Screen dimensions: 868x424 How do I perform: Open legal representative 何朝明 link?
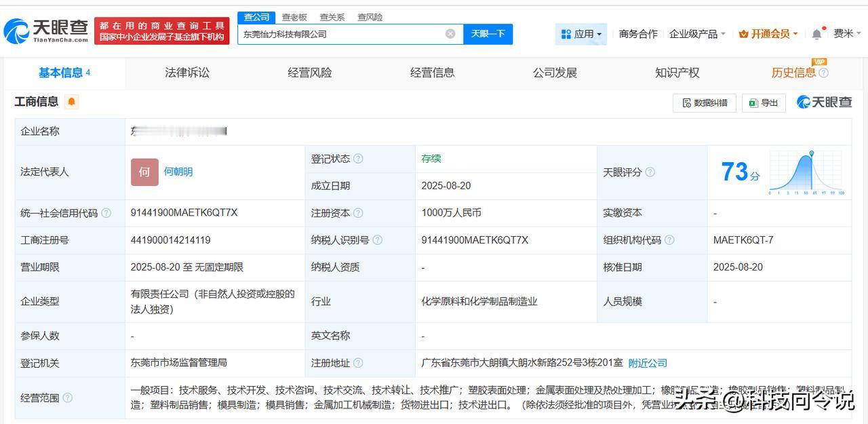tap(178, 172)
